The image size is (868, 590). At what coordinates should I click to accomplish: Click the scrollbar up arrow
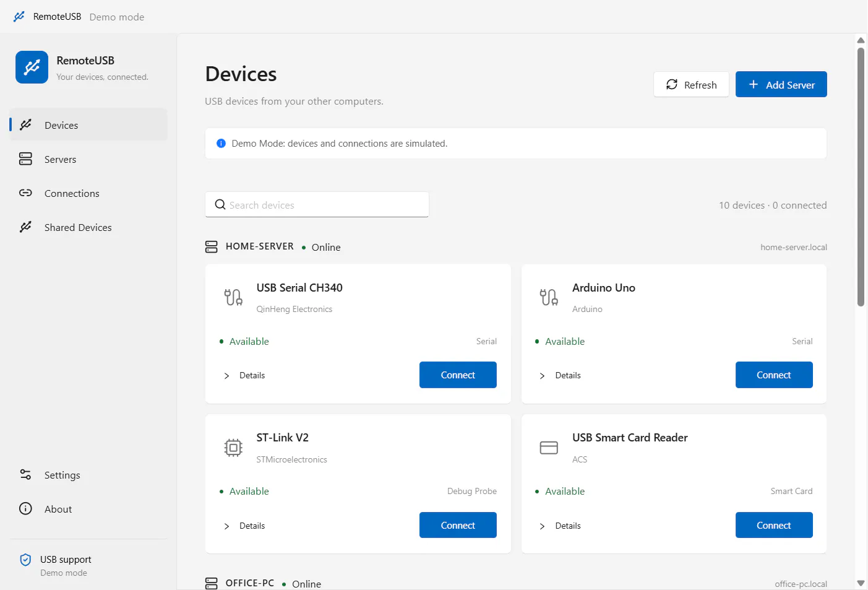click(x=861, y=40)
